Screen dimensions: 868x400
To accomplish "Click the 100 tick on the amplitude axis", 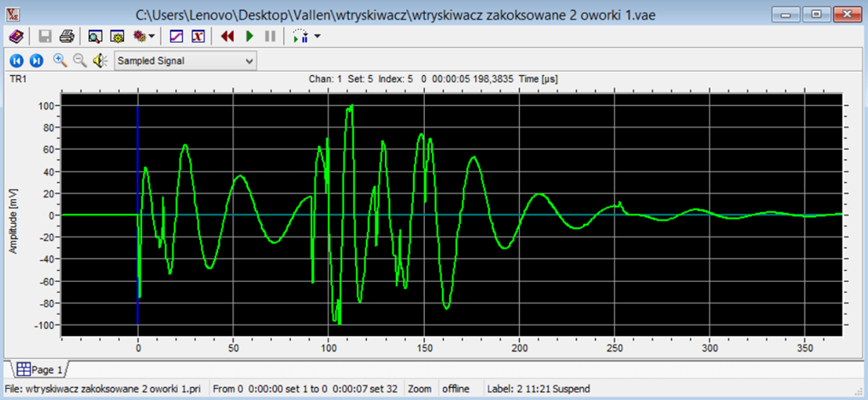I will [44, 106].
